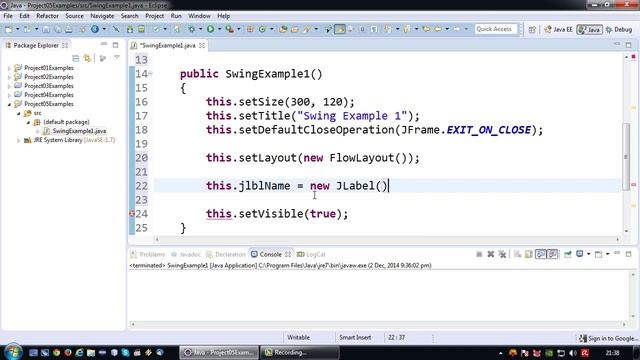Open the Window menu
This screenshot has height=360, width=640.
click(199, 16)
